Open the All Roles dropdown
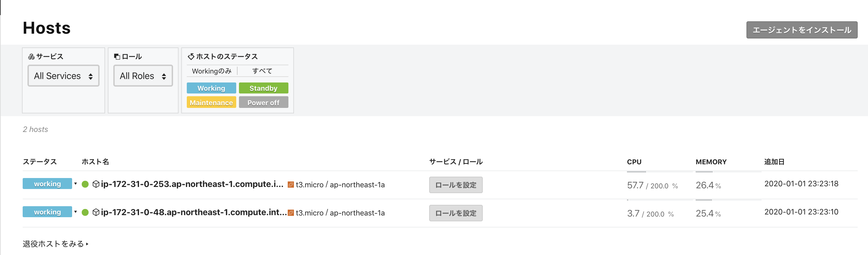868x255 pixels. [143, 76]
